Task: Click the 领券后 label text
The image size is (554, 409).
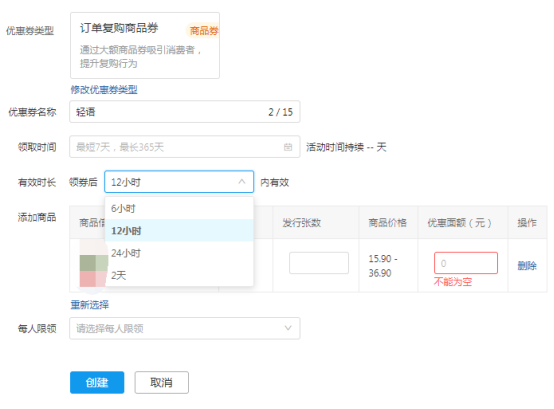Action: pyautogui.click(x=83, y=182)
